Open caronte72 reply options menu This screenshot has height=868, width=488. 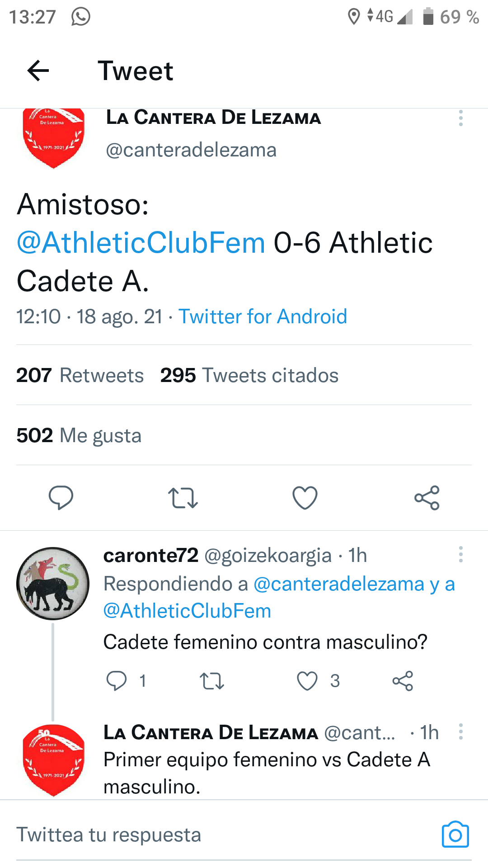460,554
